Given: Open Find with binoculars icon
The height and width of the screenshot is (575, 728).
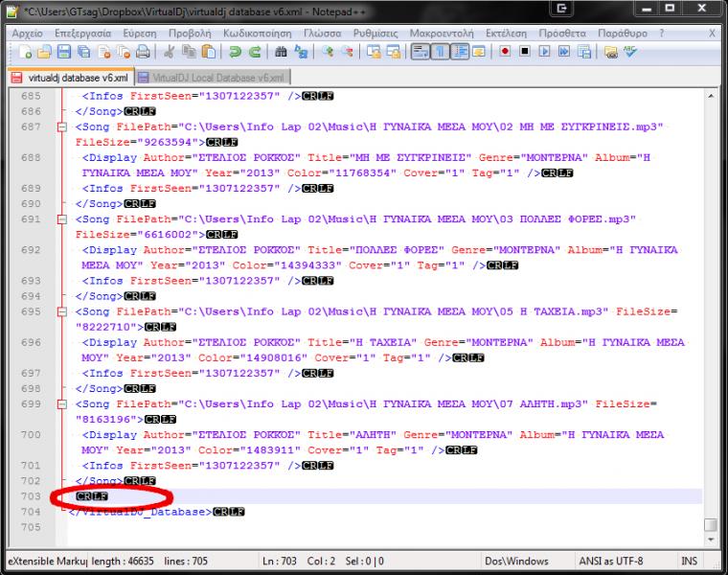Looking at the screenshot, I should 281,52.
